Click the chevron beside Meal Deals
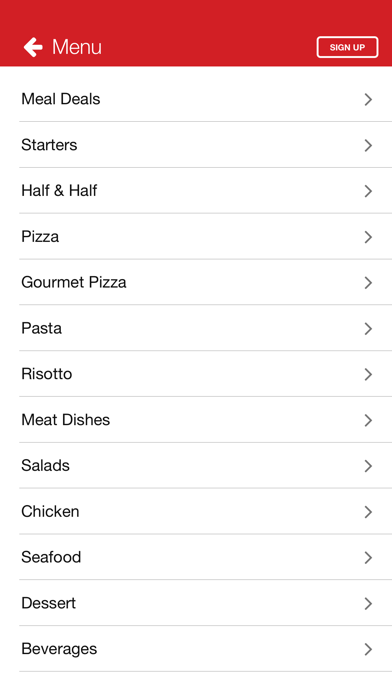The image size is (392, 696). tap(368, 99)
